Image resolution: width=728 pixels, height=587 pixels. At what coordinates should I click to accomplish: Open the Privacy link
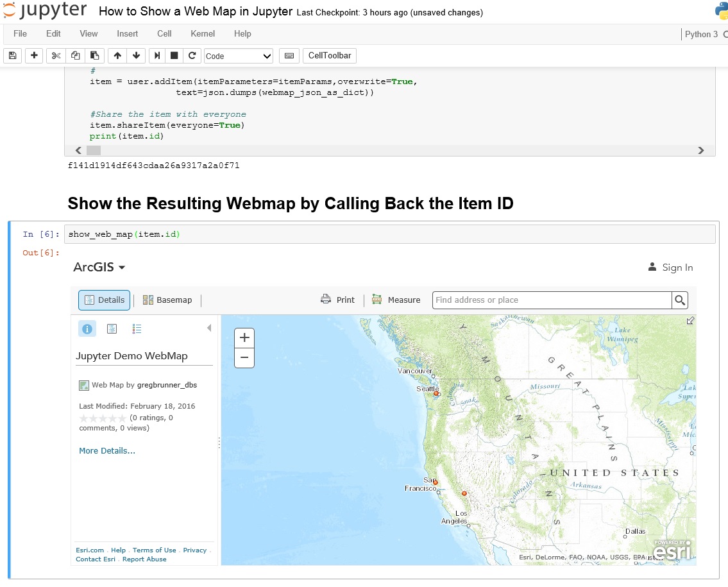pyautogui.click(x=195, y=550)
